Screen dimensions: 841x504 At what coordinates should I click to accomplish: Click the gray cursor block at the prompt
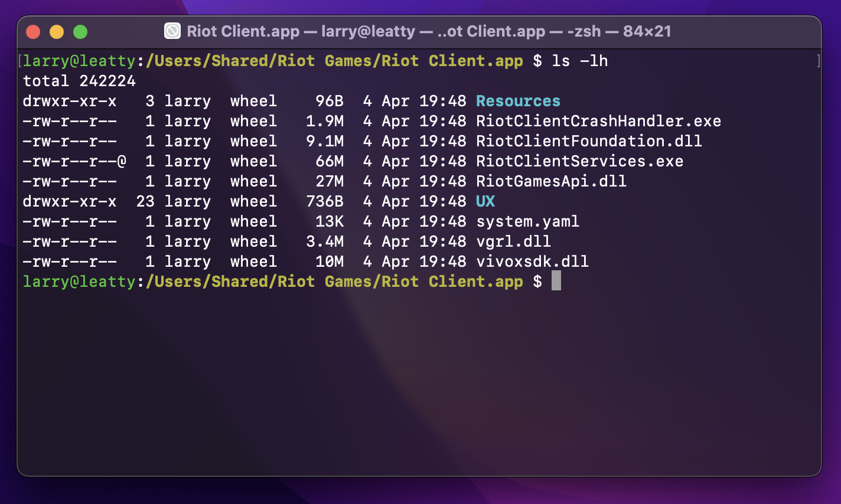point(556,281)
